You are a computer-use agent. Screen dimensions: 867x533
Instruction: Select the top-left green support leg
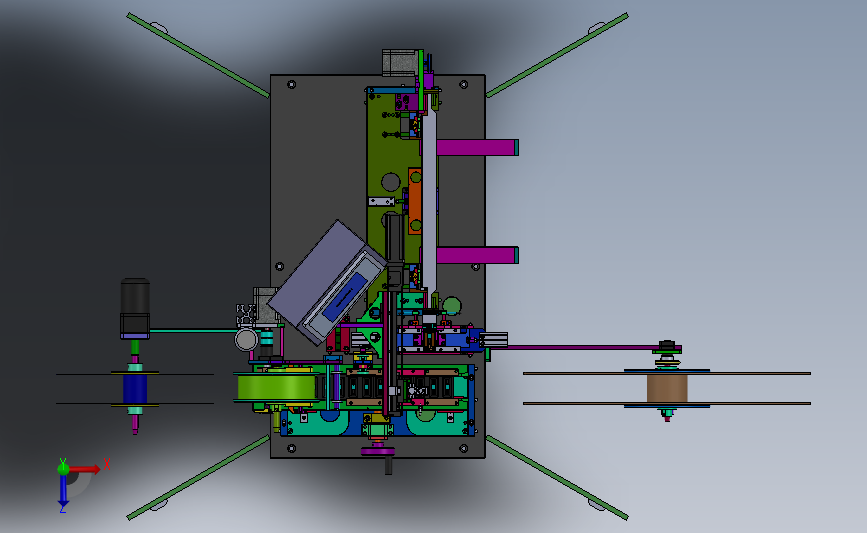click(x=198, y=55)
